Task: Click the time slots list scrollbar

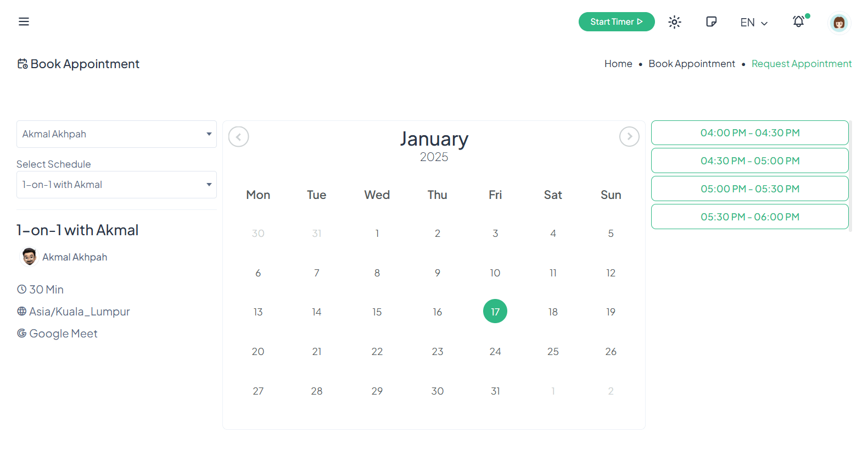Action: point(850,176)
